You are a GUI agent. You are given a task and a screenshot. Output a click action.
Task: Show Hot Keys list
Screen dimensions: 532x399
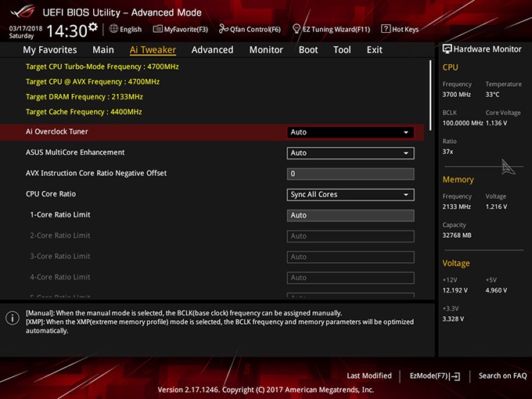(400, 29)
